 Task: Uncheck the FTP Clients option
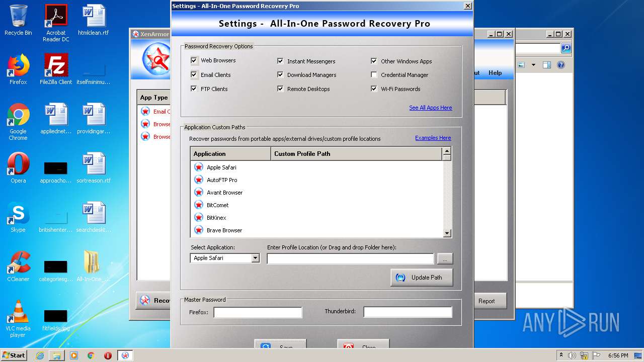(x=194, y=88)
